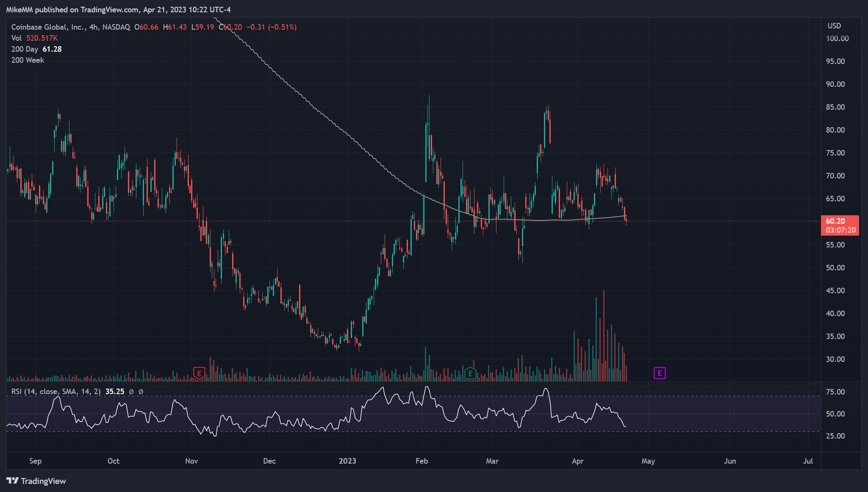Select the Vol 520.517K indicator label
This screenshot has width=868, height=492.
point(34,38)
